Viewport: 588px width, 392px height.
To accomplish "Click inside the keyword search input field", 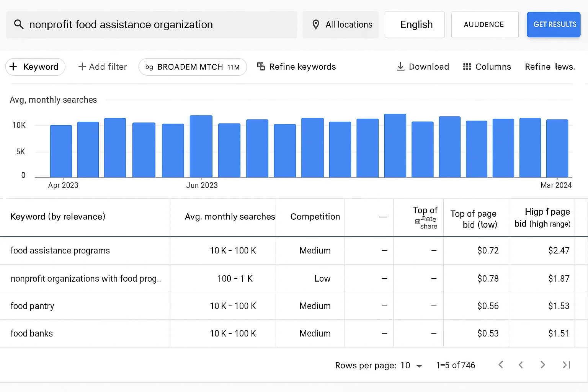I will pyautogui.click(x=153, y=24).
